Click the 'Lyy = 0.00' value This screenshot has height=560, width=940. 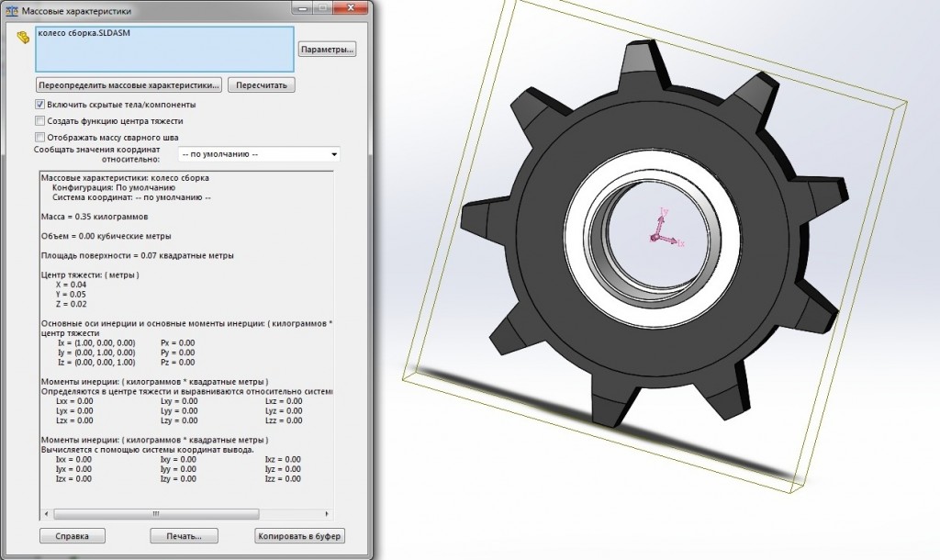[x=179, y=410]
